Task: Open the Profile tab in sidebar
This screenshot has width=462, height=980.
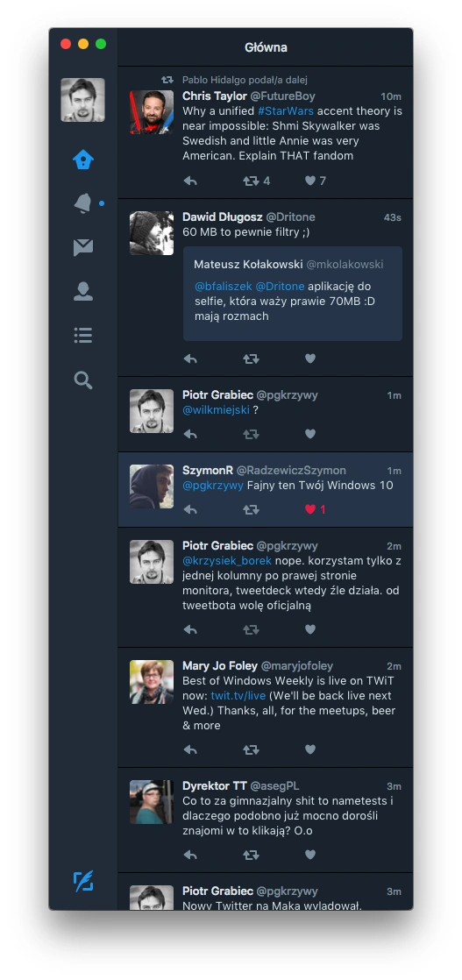Action: 83,291
